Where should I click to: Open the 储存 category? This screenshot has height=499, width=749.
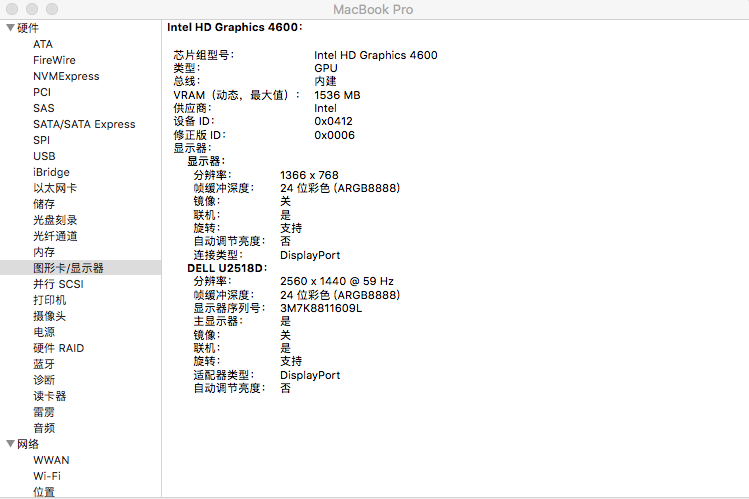click(x=44, y=204)
